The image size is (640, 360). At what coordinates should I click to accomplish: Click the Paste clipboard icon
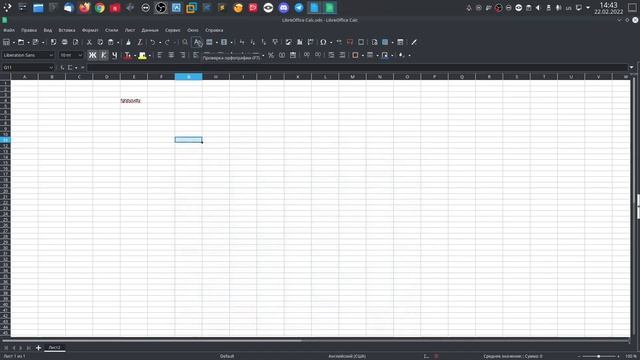click(x=111, y=42)
